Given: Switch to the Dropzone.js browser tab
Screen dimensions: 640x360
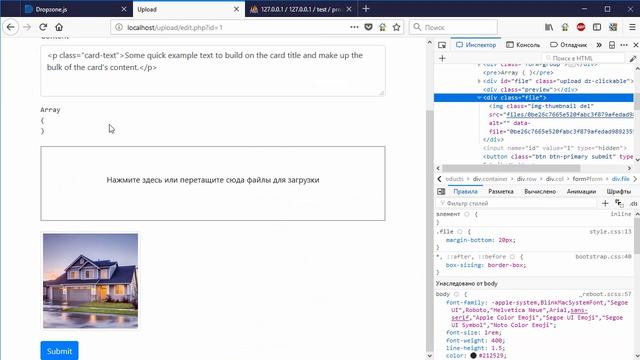Looking at the screenshot, I should 76,9.
